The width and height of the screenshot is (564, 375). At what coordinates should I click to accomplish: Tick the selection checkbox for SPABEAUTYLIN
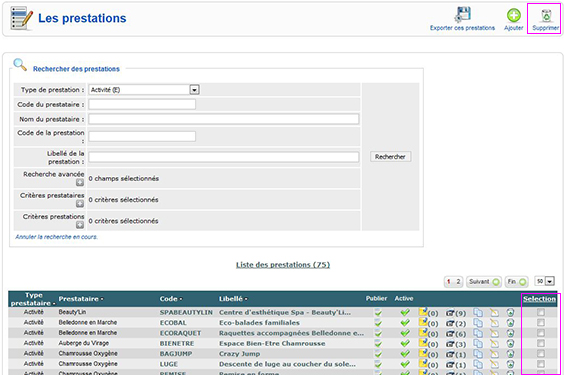[541, 312]
